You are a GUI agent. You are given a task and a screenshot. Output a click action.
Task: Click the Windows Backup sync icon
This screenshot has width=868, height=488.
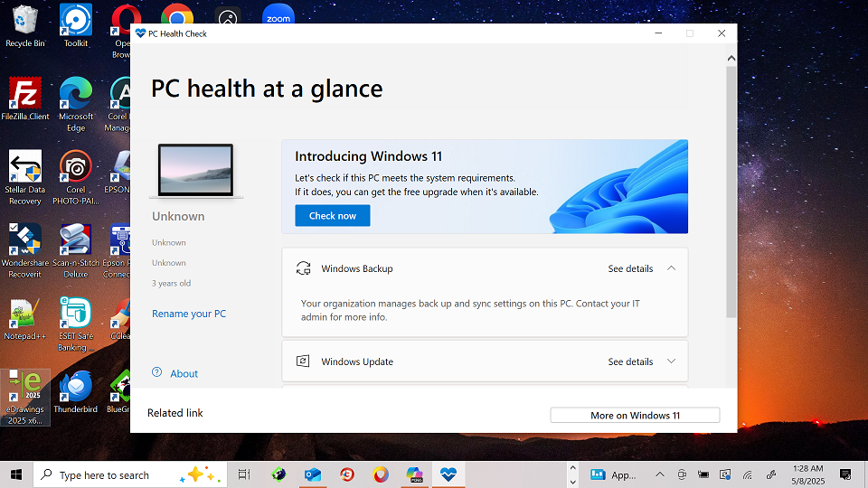click(304, 268)
